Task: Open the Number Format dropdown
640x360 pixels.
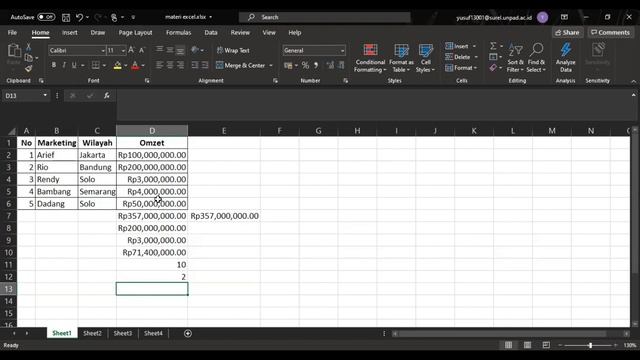Action: point(342,51)
